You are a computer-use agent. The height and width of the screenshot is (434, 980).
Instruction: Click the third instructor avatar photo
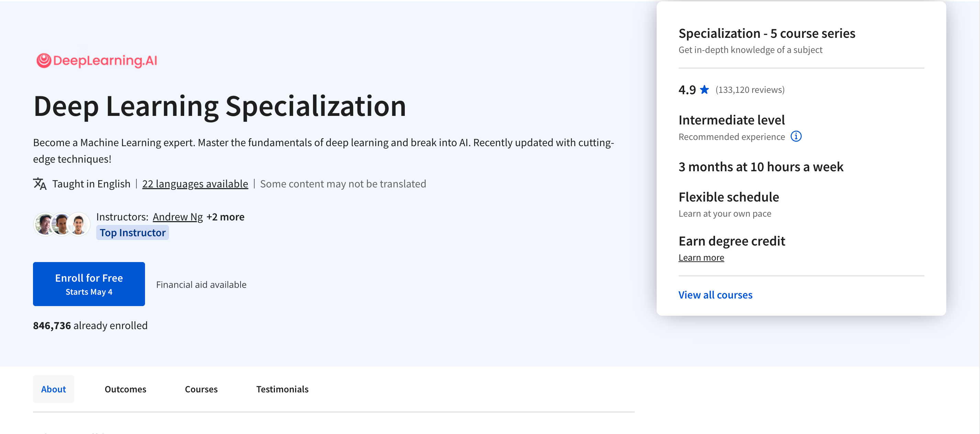click(79, 224)
